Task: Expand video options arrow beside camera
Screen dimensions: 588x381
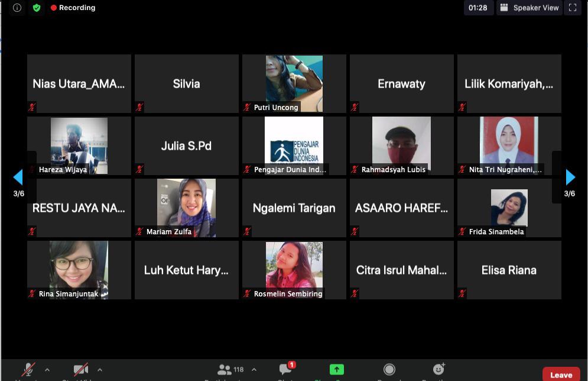Action: pyautogui.click(x=99, y=370)
